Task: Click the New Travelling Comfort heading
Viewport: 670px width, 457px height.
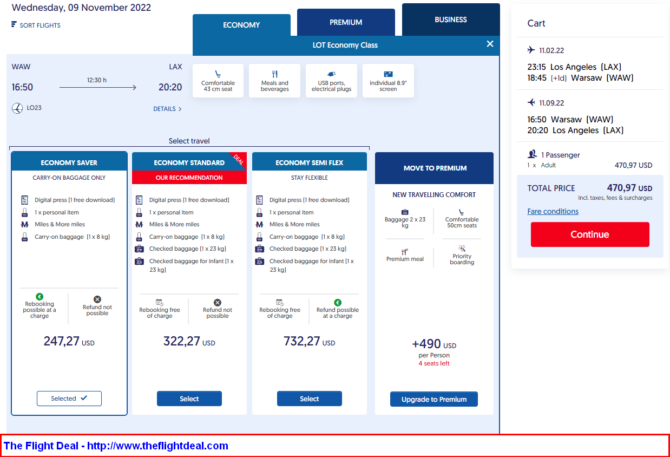Action: coord(434,195)
